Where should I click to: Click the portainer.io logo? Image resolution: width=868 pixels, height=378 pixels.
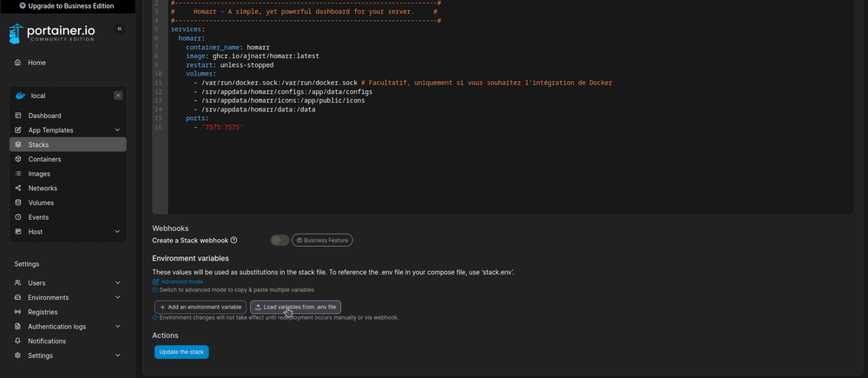tap(52, 33)
